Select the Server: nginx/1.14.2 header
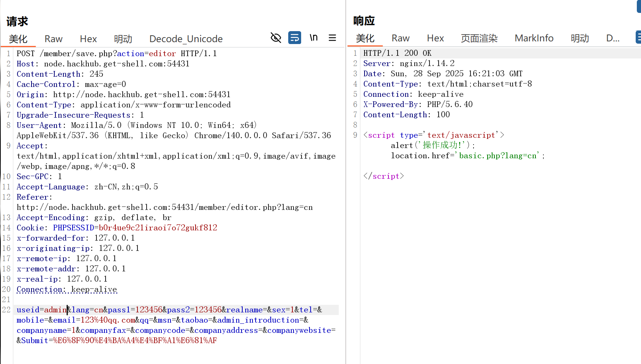This screenshot has height=364, width=641. (x=409, y=63)
